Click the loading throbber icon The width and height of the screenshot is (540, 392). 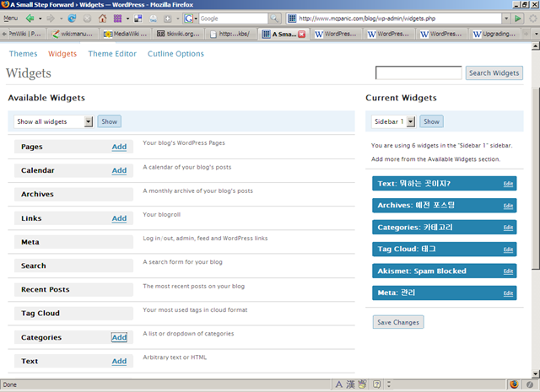(533, 19)
